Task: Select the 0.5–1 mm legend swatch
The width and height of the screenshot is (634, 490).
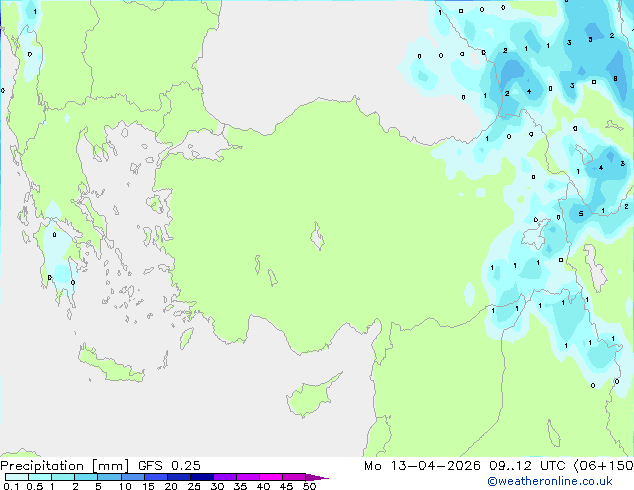Action: pos(40,477)
